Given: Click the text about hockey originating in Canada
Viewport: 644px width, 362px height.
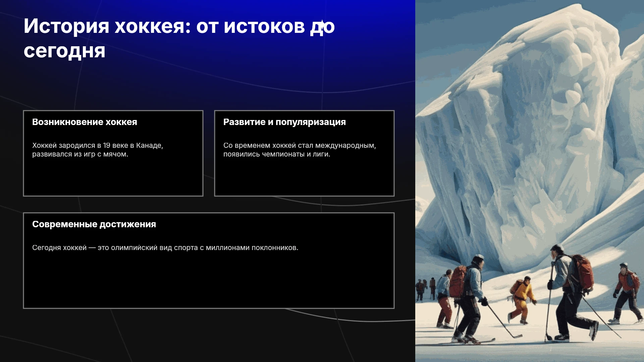Looking at the screenshot, I should click(x=98, y=150).
